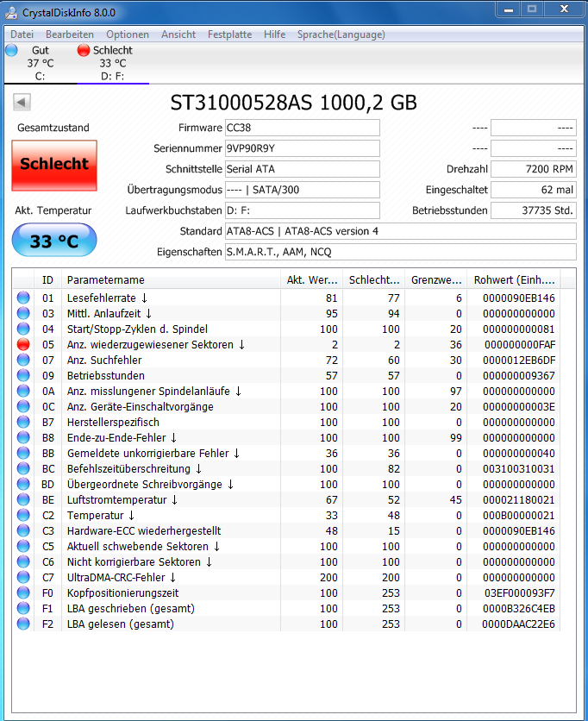
Task: Click the ST31000528AS 1000,2 GB disk title
Action: 293,103
